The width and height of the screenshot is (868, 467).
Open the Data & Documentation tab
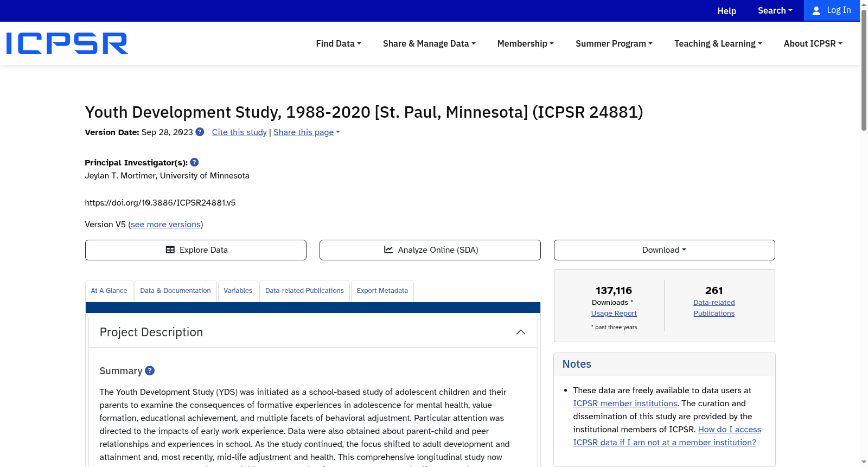175,291
